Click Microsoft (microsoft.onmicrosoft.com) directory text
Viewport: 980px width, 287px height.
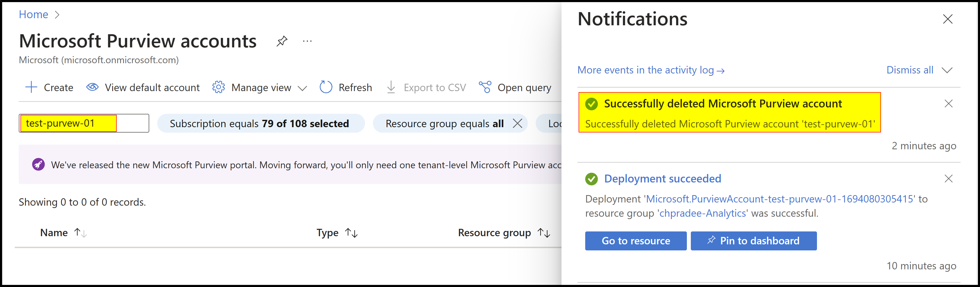(x=99, y=60)
